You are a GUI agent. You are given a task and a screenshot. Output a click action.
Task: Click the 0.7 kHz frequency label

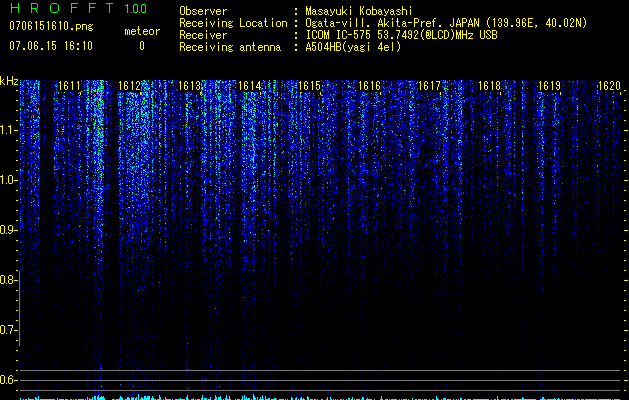pos(8,330)
